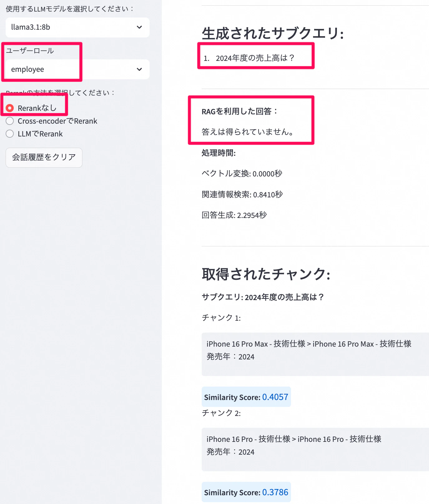Click the answer text 答えは得られていません。
Viewport: 429px width, 504px height.
point(248,132)
